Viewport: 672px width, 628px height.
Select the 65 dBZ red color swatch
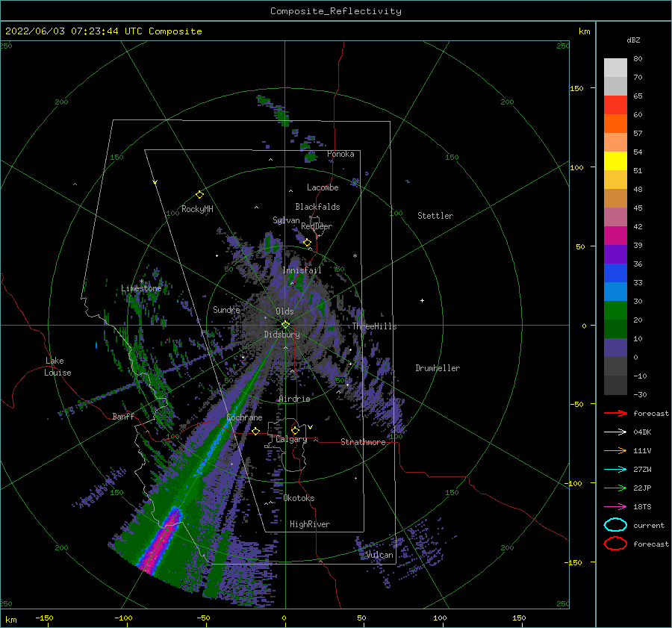tap(615, 105)
